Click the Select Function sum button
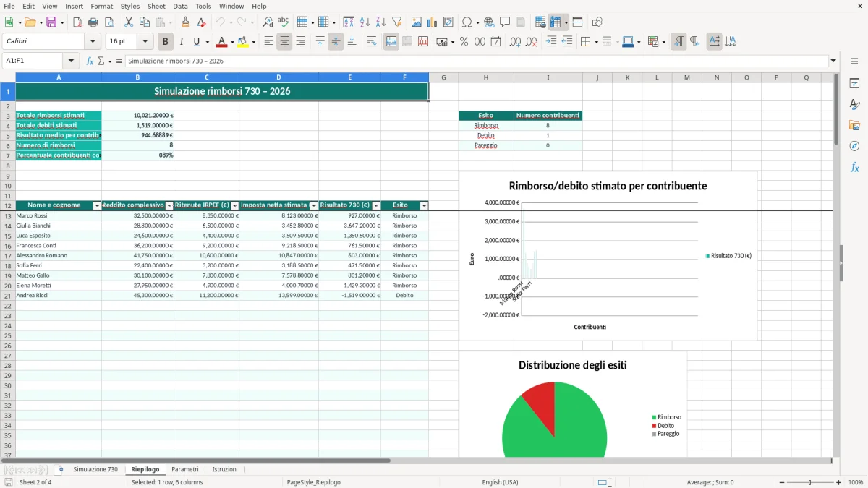 point(101,61)
